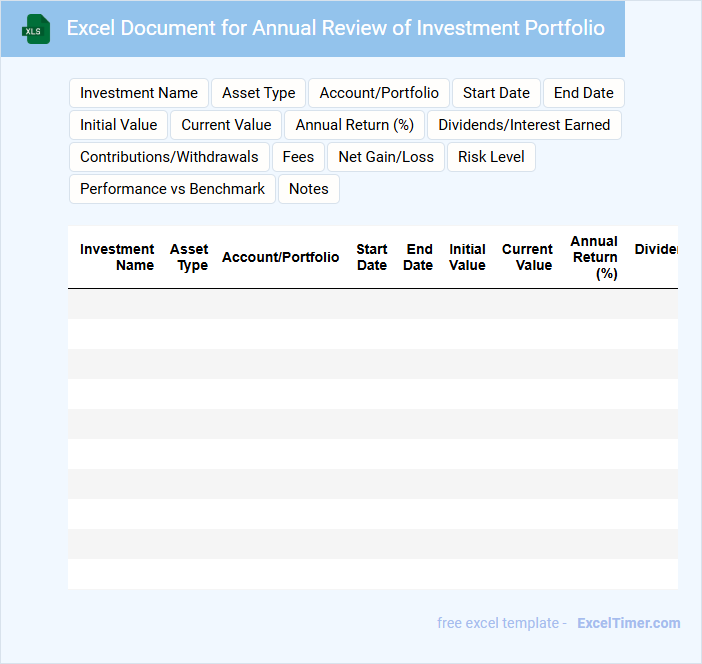
Task: Click the green XLS file icon
Action: [36, 29]
